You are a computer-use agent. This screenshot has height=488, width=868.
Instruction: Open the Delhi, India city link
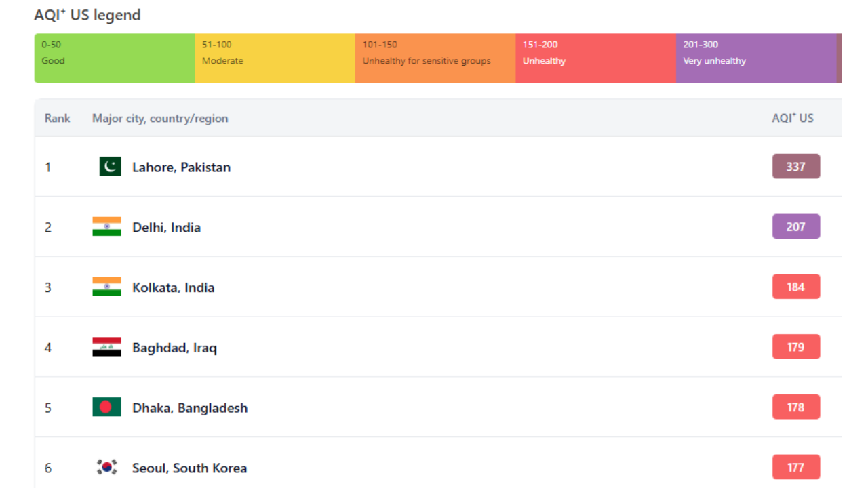point(166,228)
